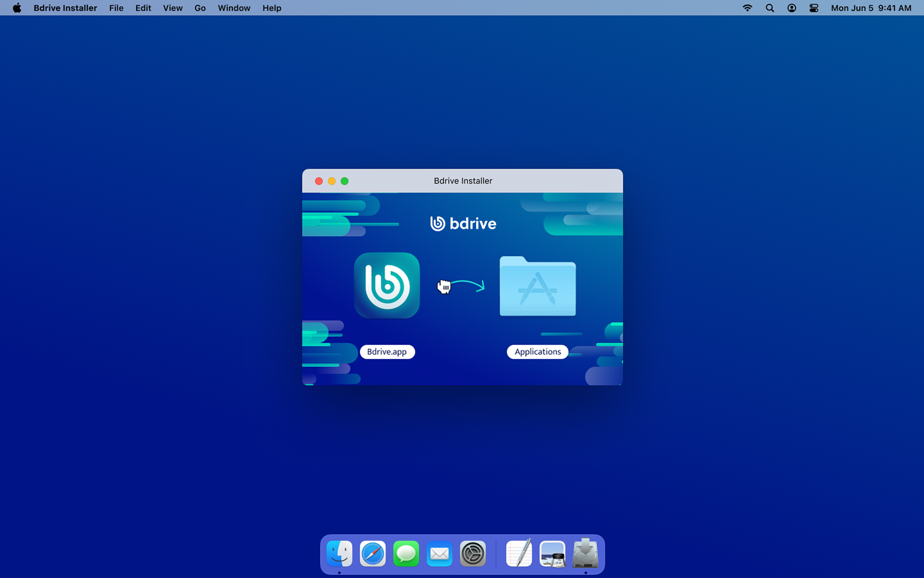Image resolution: width=924 pixels, height=578 pixels.
Task: Minimize the Bdrive Installer window
Action: (x=332, y=181)
